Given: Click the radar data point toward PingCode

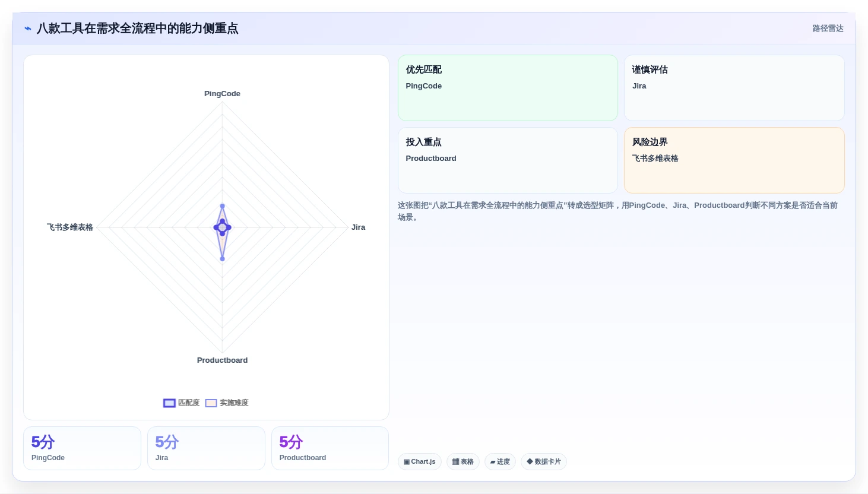Looking at the screenshot, I should tap(222, 207).
